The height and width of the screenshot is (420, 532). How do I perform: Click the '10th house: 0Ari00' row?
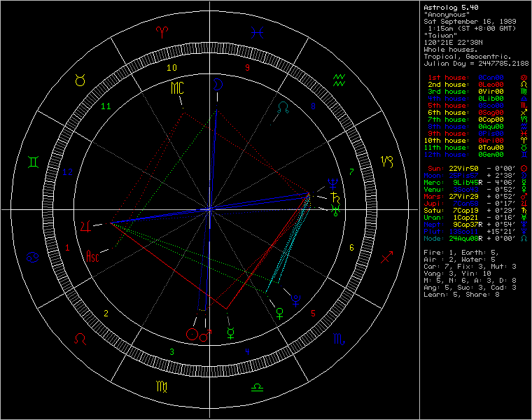[477, 141]
